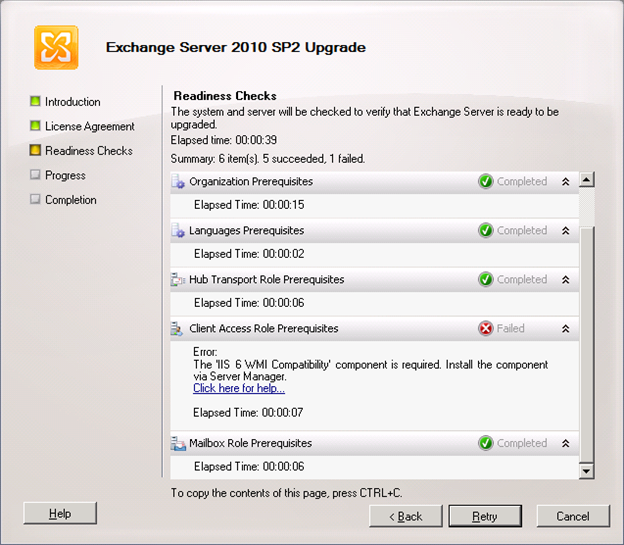Click the Organization Prerequisites section icon
Image resolution: width=624 pixels, height=545 pixels.
[178, 182]
